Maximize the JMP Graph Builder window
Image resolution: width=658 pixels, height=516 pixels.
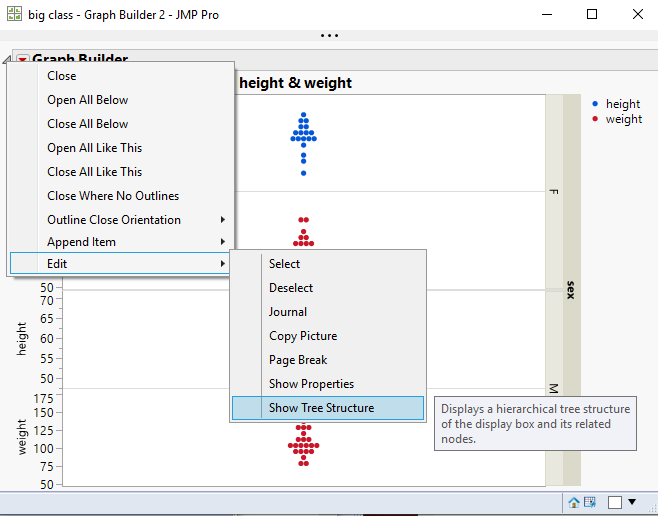[592, 15]
